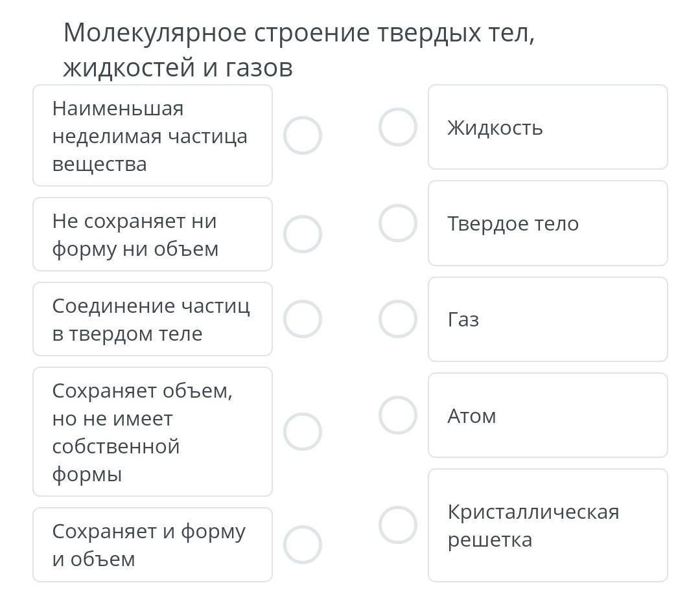Select circle left of 'Кристаллическая решетка'
700x614 pixels.
[x=397, y=525]
